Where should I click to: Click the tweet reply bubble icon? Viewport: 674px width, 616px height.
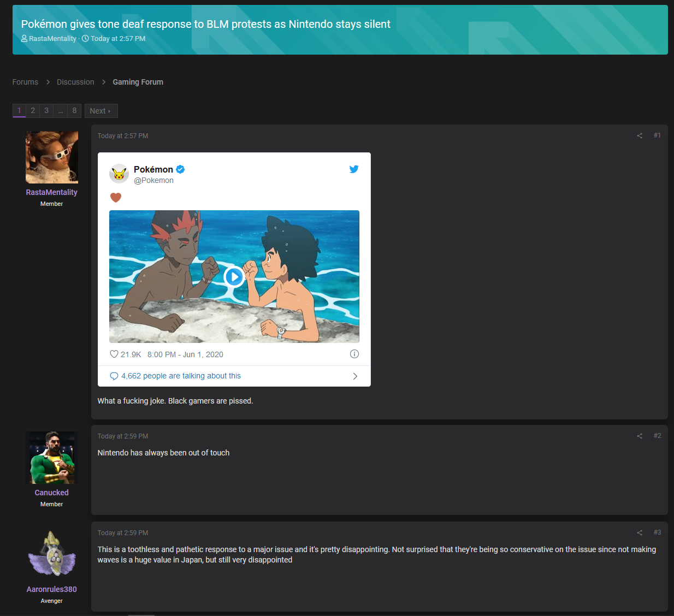[x=114, y=376]
